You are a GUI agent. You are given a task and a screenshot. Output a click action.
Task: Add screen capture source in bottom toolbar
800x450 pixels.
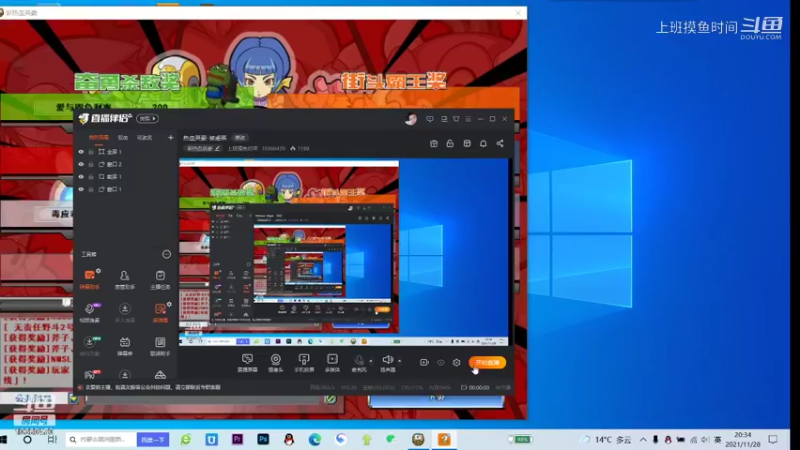247,363
